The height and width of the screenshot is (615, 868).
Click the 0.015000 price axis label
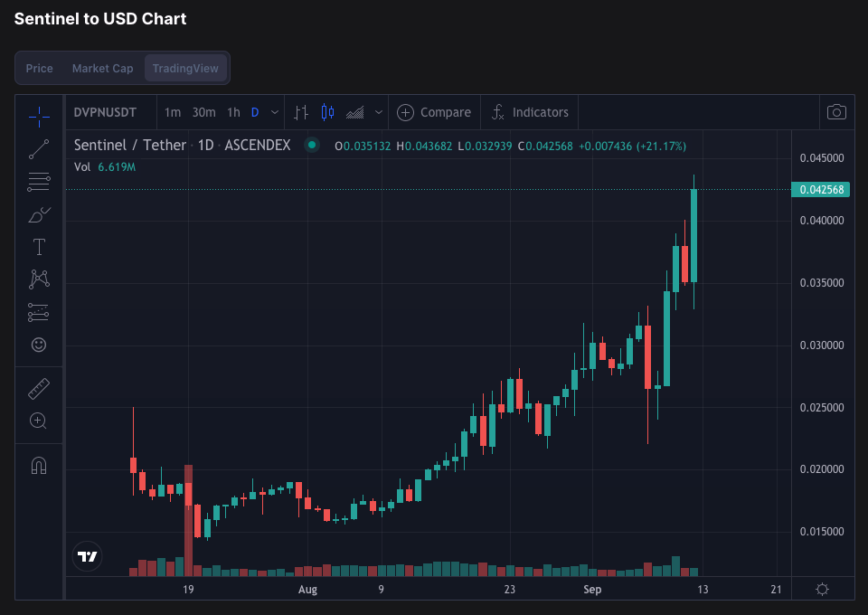822,532
